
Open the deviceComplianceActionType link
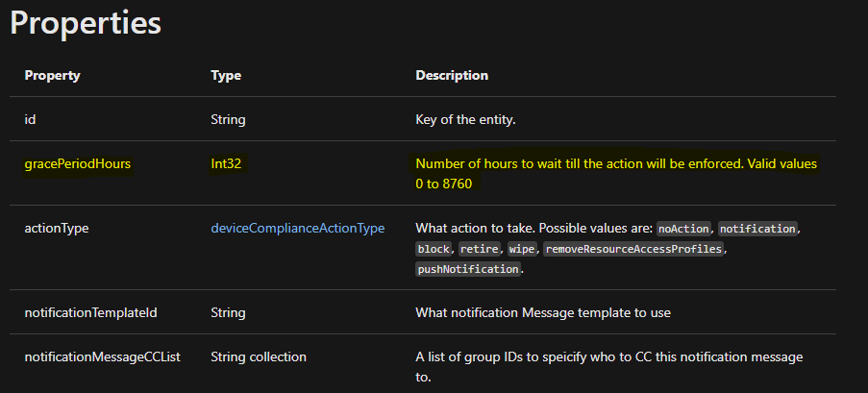pos(297,229)
